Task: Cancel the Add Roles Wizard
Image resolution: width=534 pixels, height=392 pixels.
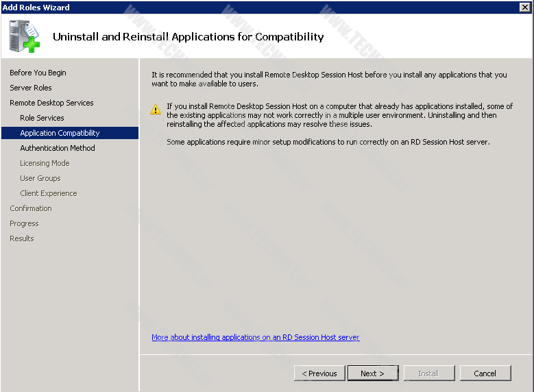Action: [485, 373]
